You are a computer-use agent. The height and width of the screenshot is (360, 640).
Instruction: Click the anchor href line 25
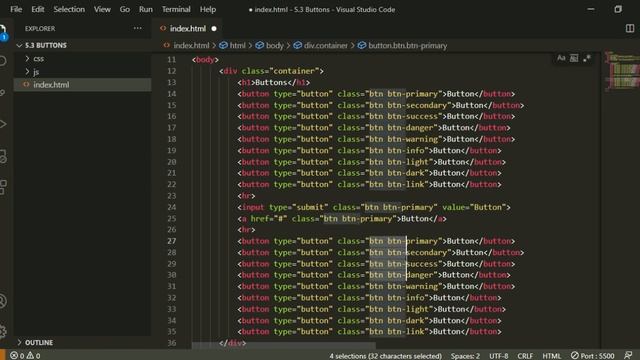[x=342, y=218]
